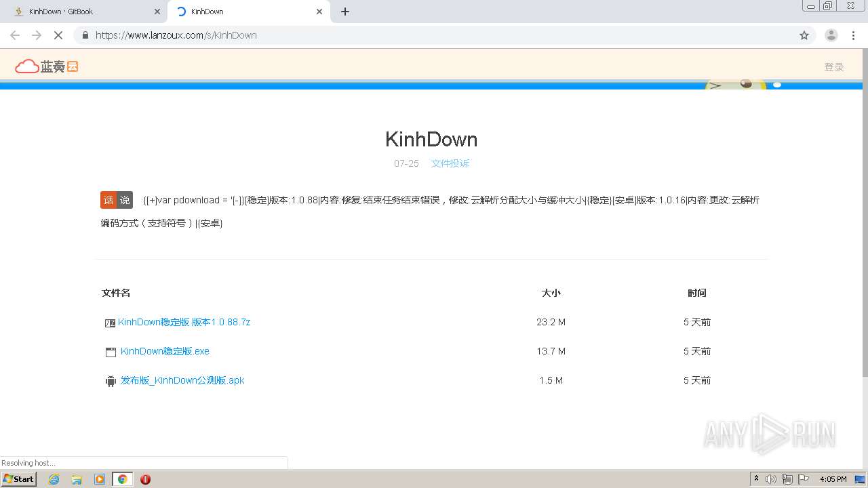868x488 pixels.
Task: Click the KinhDown page heading
Action: (431, 139)
